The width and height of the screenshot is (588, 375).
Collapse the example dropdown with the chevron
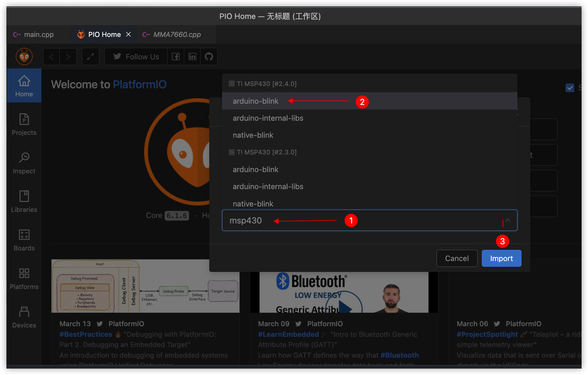coord(508,221)
